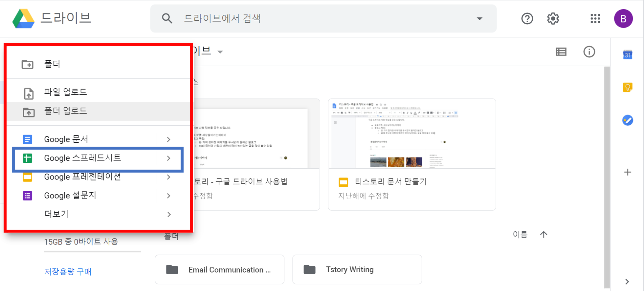Click the Google Drive logo
Image resolution: width=644 pixels, height=291 pixels.
(x=23, y=18)
